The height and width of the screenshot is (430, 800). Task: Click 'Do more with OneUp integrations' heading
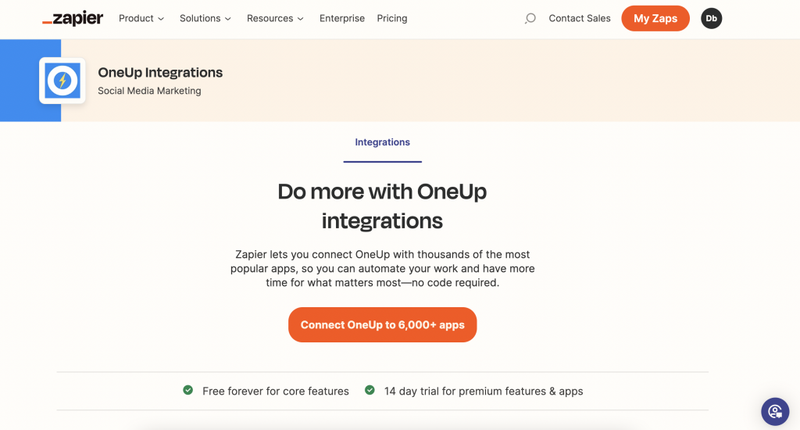[382, 206]
